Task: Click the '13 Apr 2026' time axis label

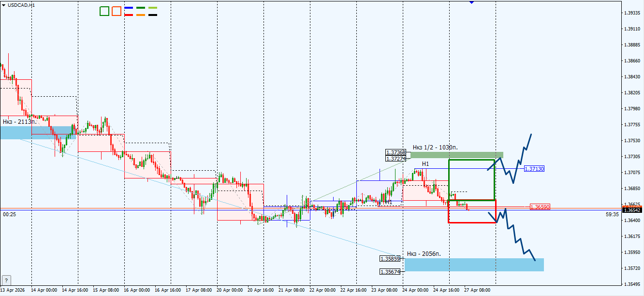Action: coord(14,290)
